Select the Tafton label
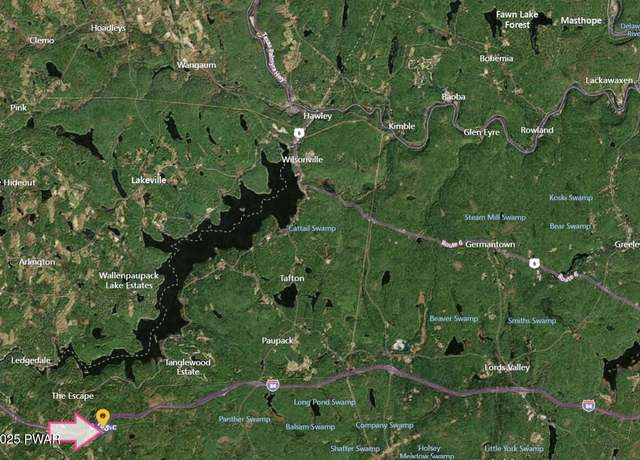Image resolution: width=640 pixels, height=460 pixels. (292, 278)
